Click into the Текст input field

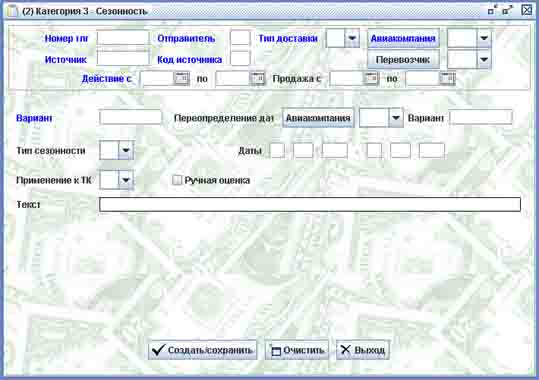pos(310,204)
